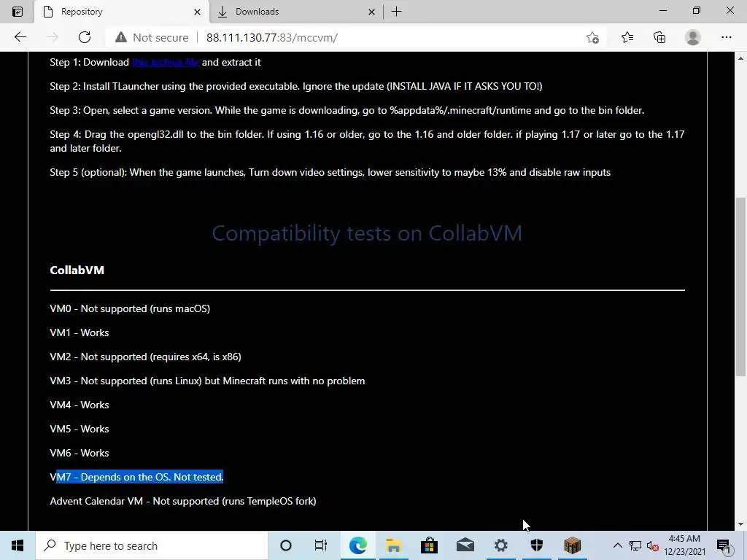This screenshot has width=747, height=560.
Task: Open the Favorites list icon
Action: (627, 37)
